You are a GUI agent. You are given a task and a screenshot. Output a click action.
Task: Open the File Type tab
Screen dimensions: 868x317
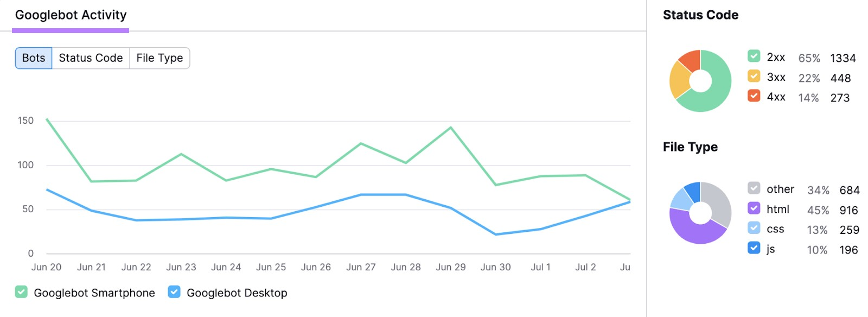(159, 58)
